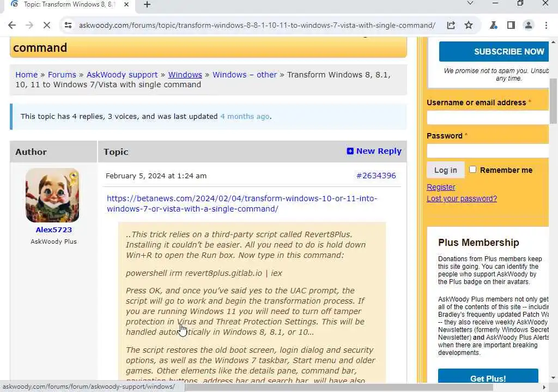
Task: Open Windows breadcrumb link
Action: 185,75
